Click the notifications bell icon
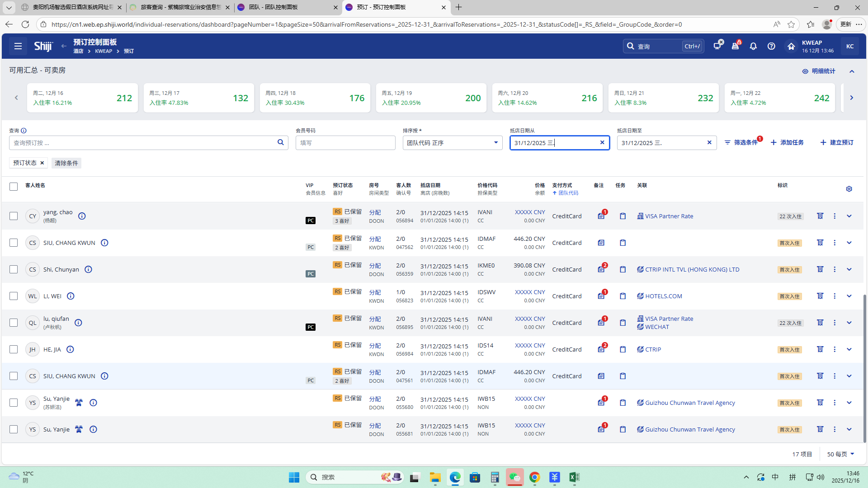Image resolution: width=868 pixels, height=488 pixels. [x=753, y=46]
